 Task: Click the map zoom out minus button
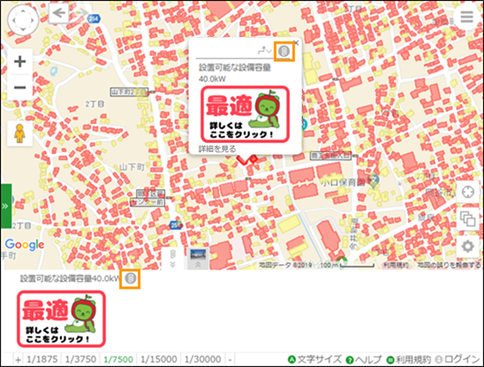pos(20,88)
